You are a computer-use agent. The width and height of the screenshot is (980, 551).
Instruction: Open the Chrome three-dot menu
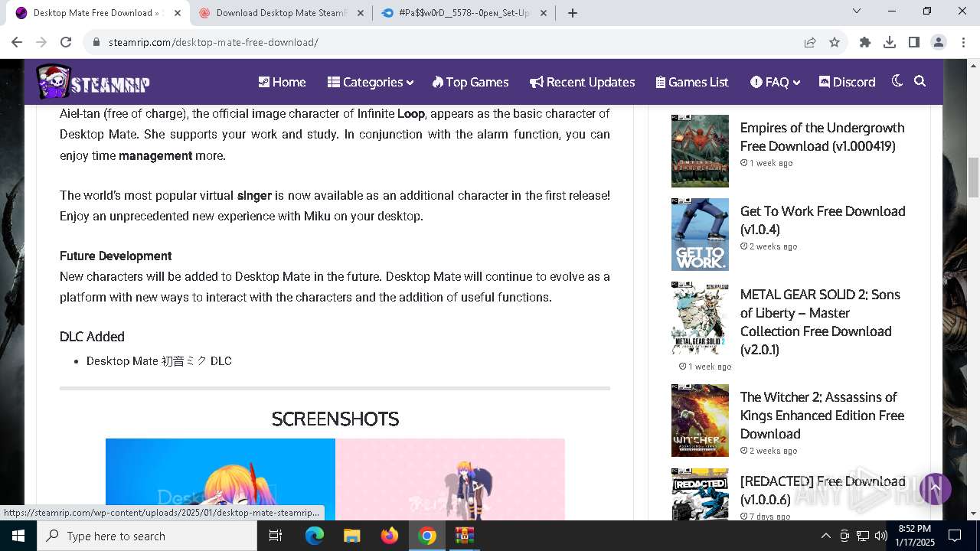962,42
